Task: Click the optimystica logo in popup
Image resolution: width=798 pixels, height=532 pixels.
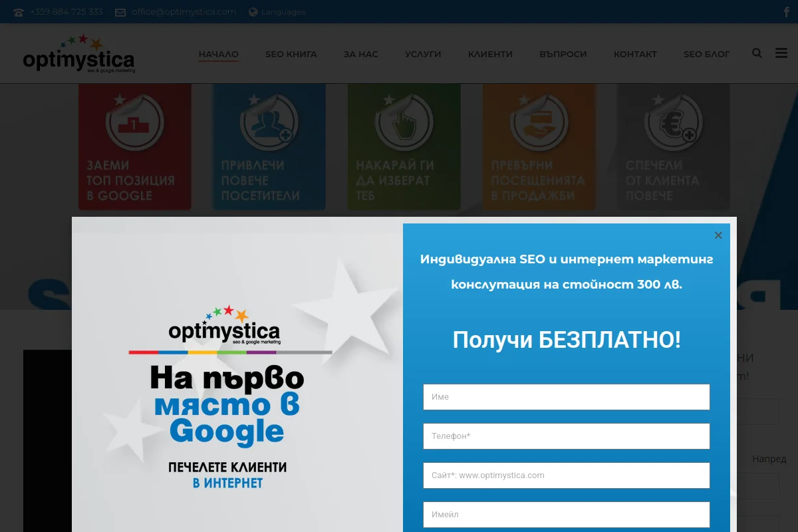Action: [225, 325]
